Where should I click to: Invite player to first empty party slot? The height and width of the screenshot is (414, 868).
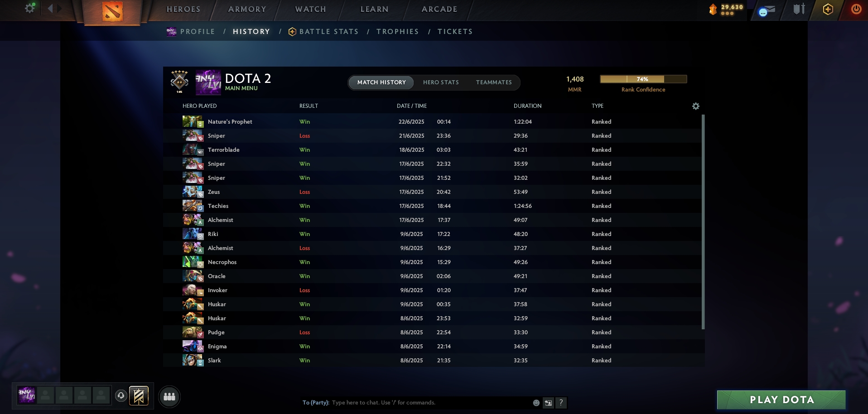(45, 395)
